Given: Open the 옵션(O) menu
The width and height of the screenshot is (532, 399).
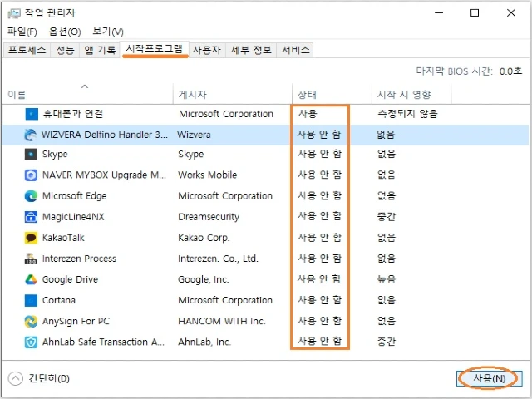Looking at the screenshot, I should tap(65, 32).
